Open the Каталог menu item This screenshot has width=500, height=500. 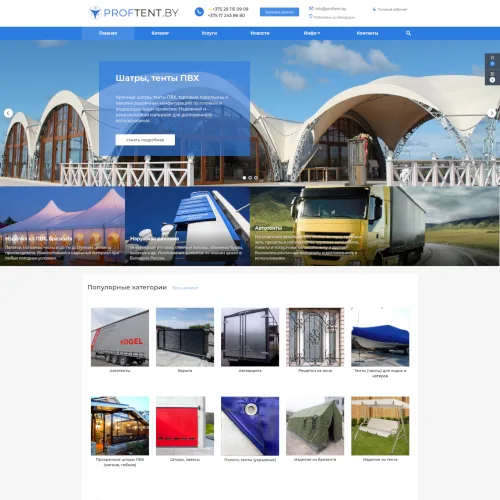160,33
